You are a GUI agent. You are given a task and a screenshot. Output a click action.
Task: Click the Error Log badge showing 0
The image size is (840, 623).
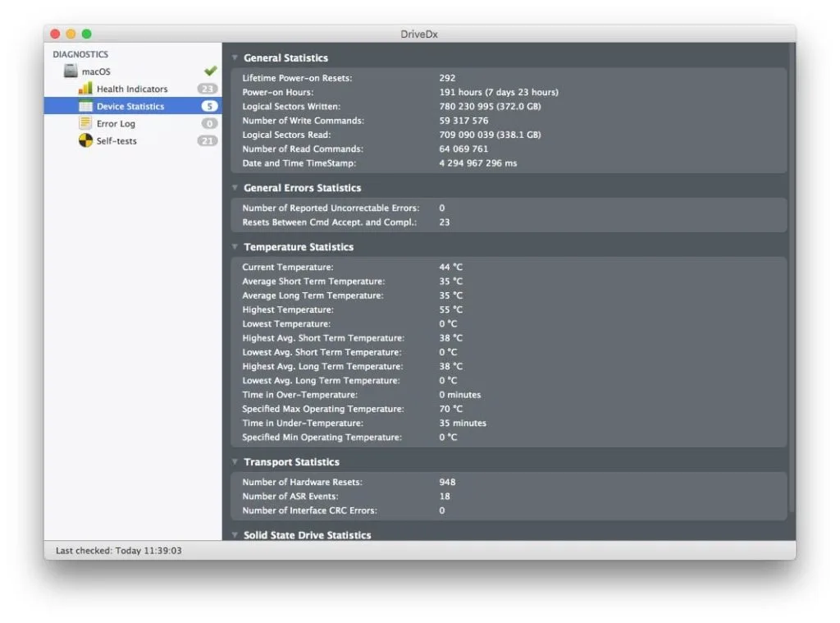[x=209, y=123]
